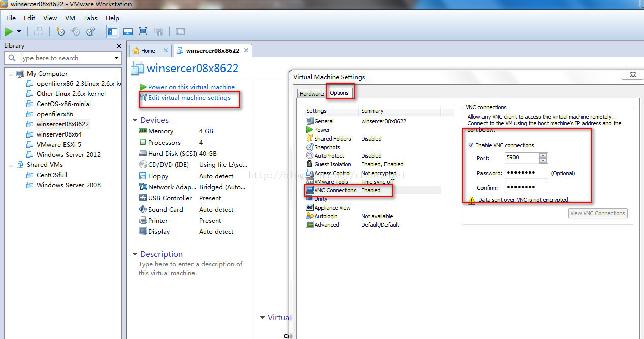This screenshot has height=339, width=644.
Task: Open the VM menu
Action: (70, 18)
